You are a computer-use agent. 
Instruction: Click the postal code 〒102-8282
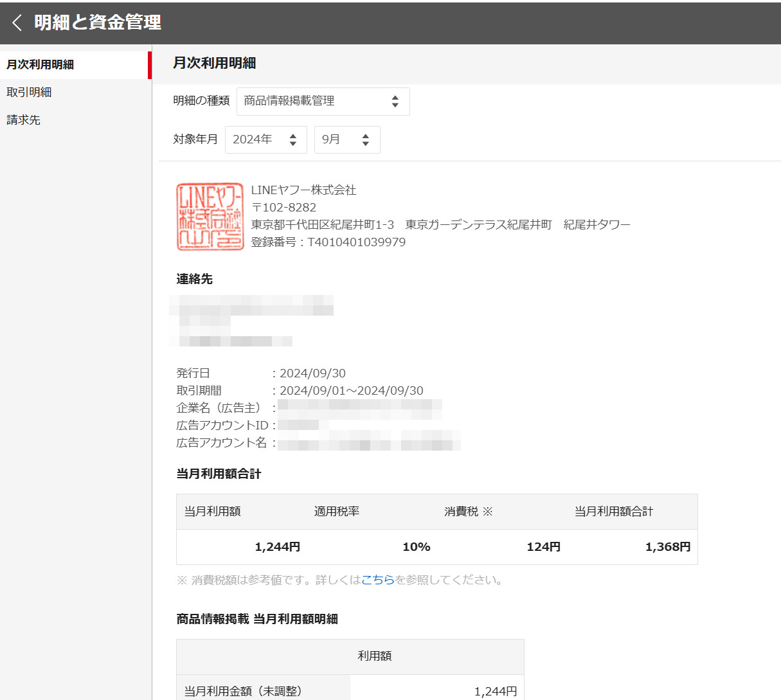click(x=283, y=208)
